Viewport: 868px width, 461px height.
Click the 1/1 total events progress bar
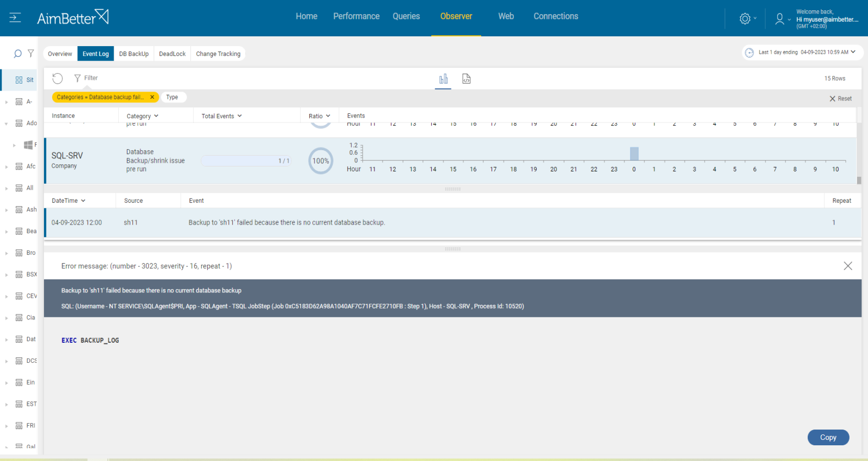pyautogui.click(x=246, y=161)
